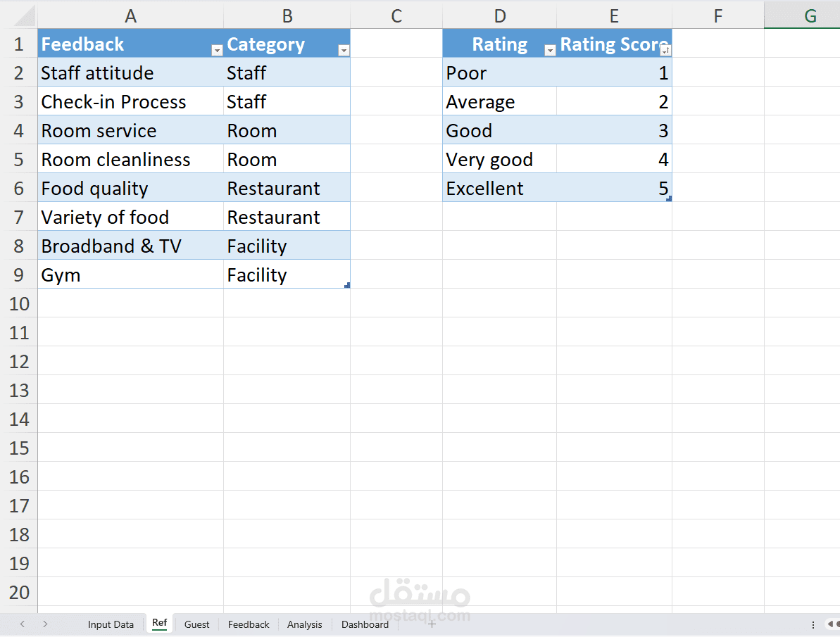Open the Rating column filter dropdown
The image size is (840, 637).
(x=550, y=51)
